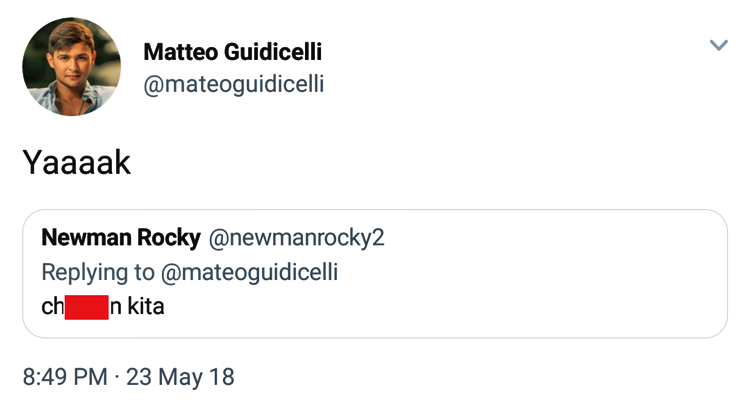Open the @mateoguidicelli handle below the name
This screenshot has height=409, width=750.
point(234,85)
